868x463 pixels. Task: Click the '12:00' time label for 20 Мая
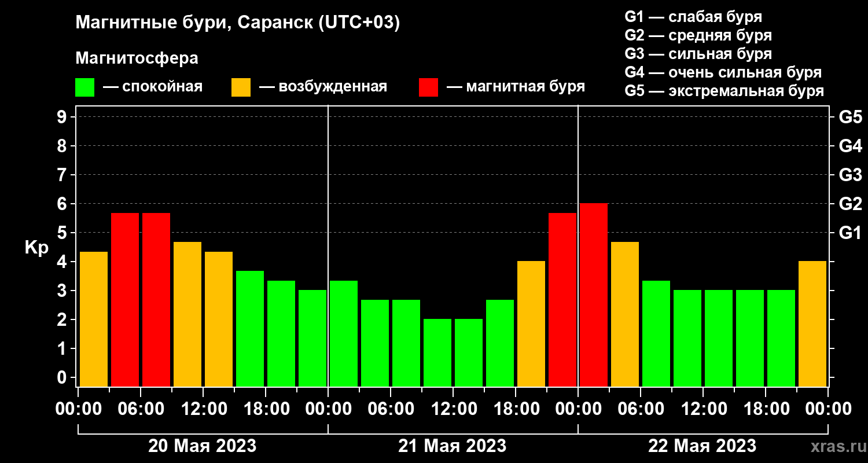pyautogui.click(x=203, y=409)
